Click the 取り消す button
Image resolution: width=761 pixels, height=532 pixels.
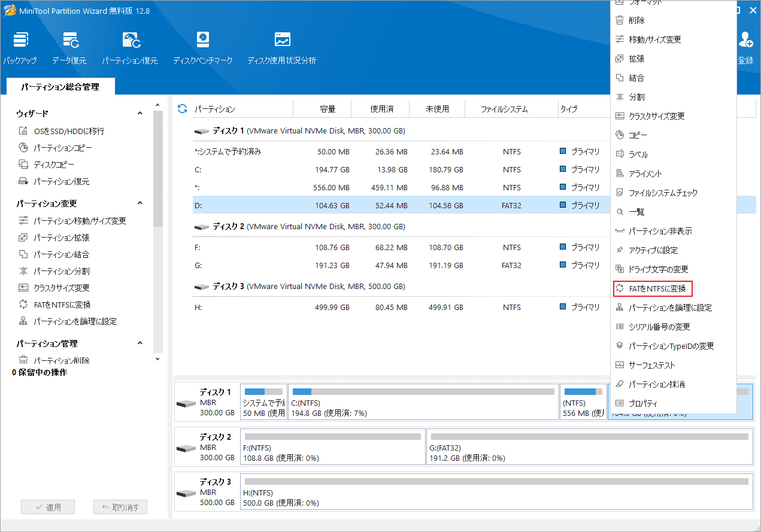(120, 507)
